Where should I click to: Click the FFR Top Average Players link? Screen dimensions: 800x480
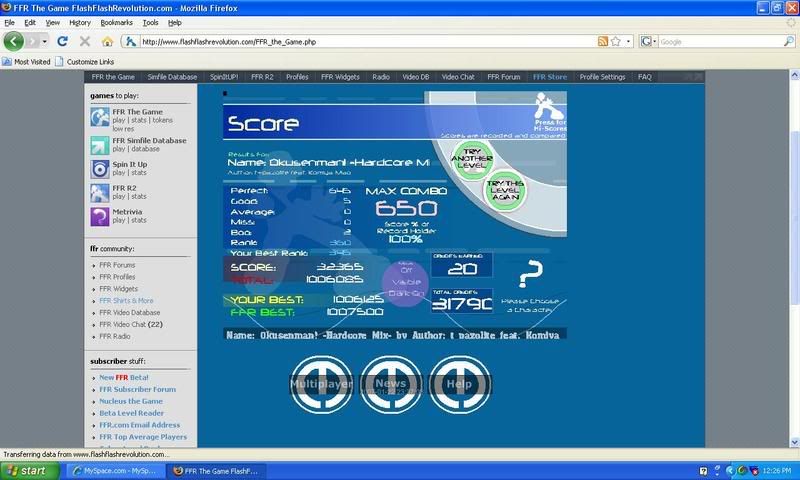[143, 437]
